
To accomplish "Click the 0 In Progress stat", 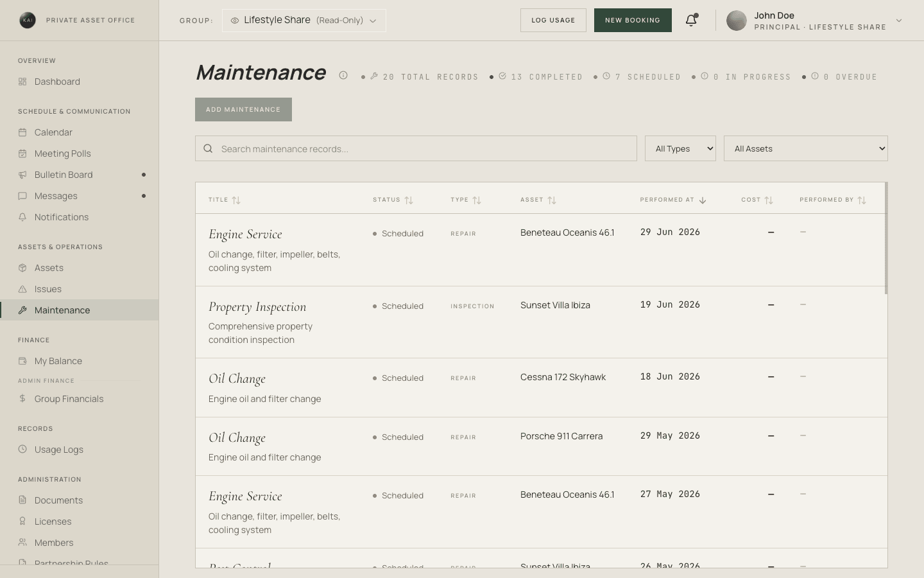I will click(746, 76).
